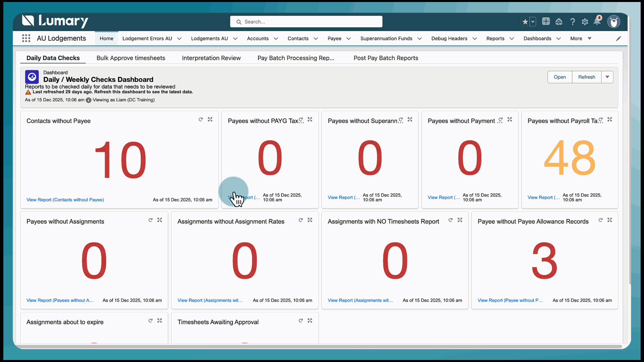Screen dimensions: 644x362
Task: Open the setup gear icon
Action: [x=585, y=21]
